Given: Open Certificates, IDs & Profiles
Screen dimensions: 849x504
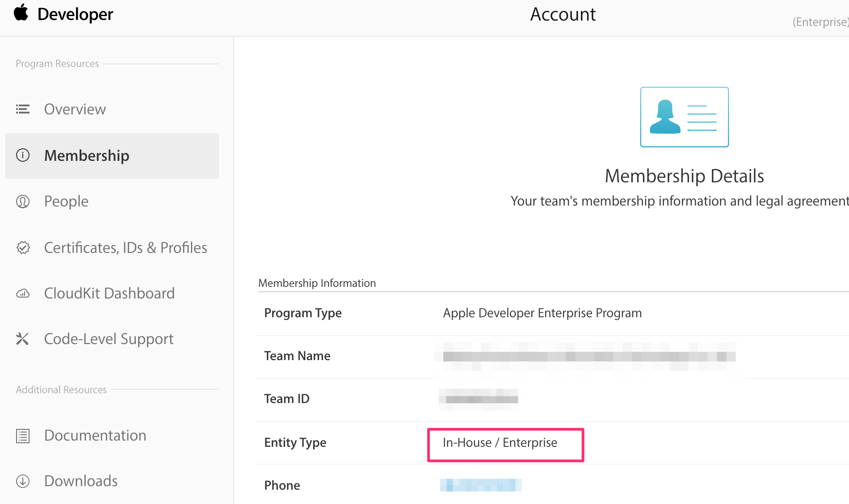Looking at the screenshot, I should (x=126, y=248).
